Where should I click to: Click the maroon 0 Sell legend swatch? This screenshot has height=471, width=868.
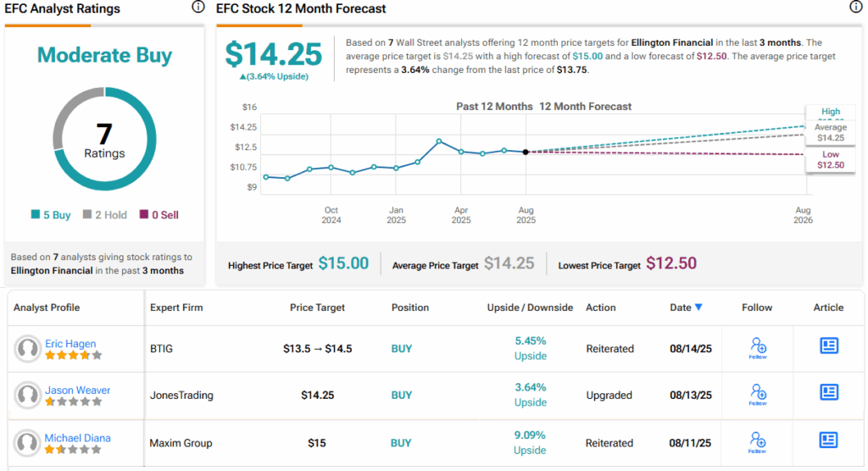144,214
